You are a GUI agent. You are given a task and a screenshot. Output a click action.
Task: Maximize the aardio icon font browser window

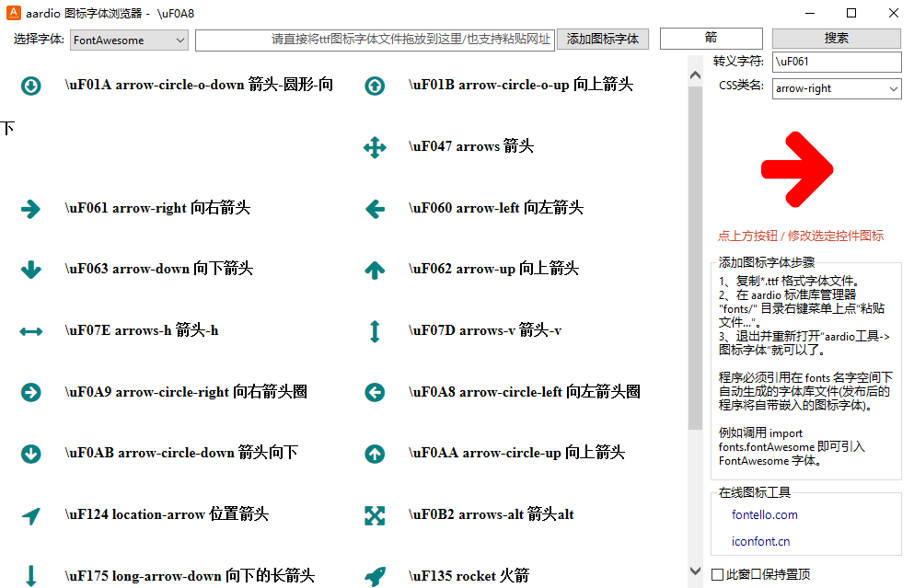click(851, 14)
